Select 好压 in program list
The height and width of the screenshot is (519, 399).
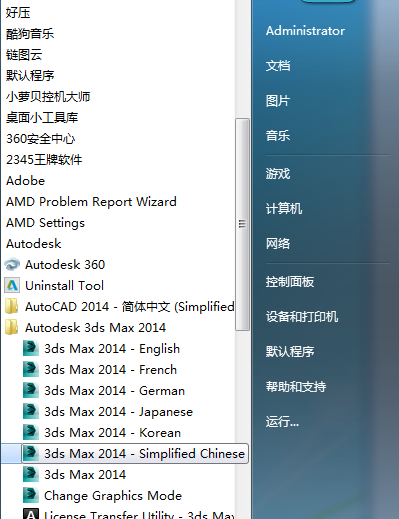[x=18, y=13]
